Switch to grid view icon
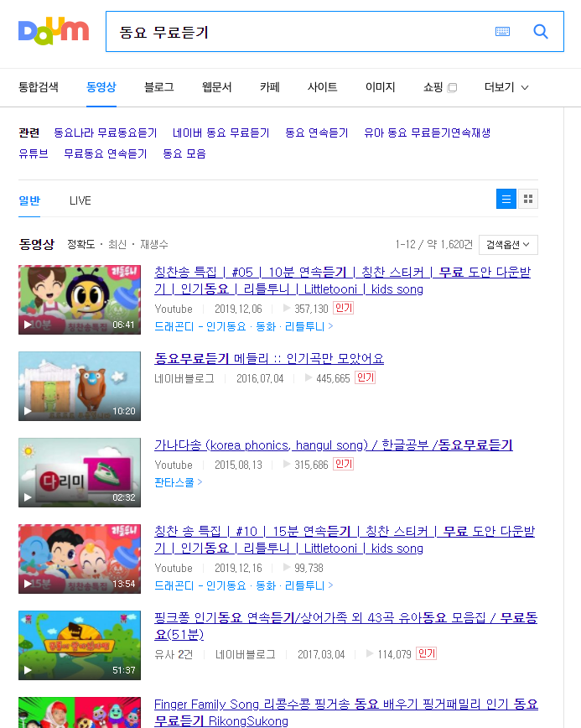 tap(528, 199)
